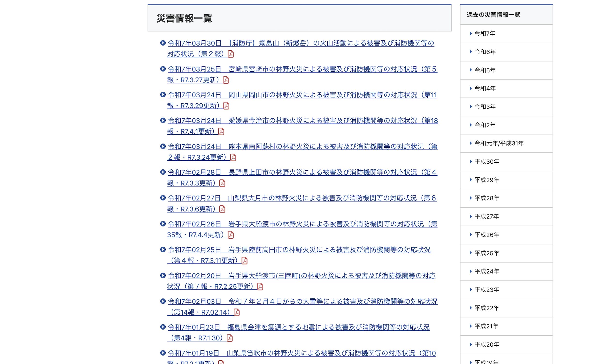This screenshot has height=364, width=602.
Task: Open PDF icon for 岡山県岡山市 forest fire report
Action: coord(226,106)
